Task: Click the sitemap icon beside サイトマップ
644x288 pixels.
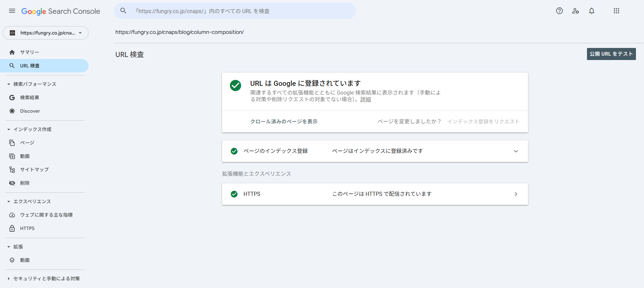Action: coord(12,170)
